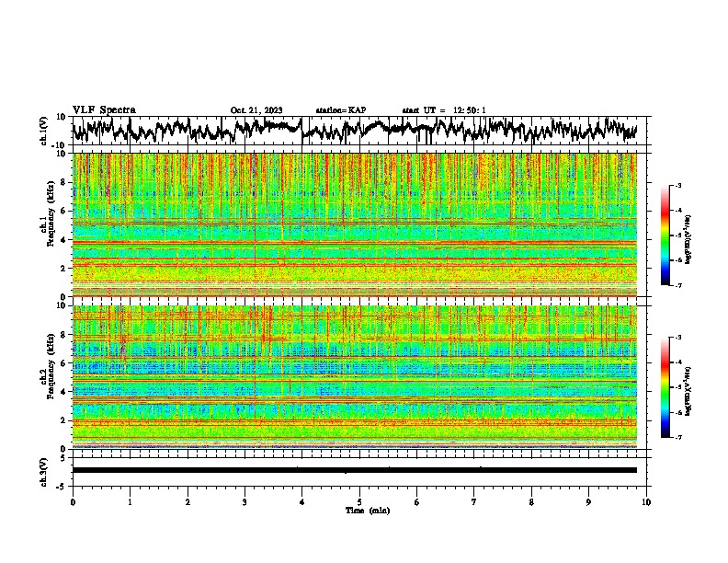Click the ch.1 "Frequency (kHz)" axis label
Image resolution: width=728 pixels, height=563 pixels.
tap(51, 214)
